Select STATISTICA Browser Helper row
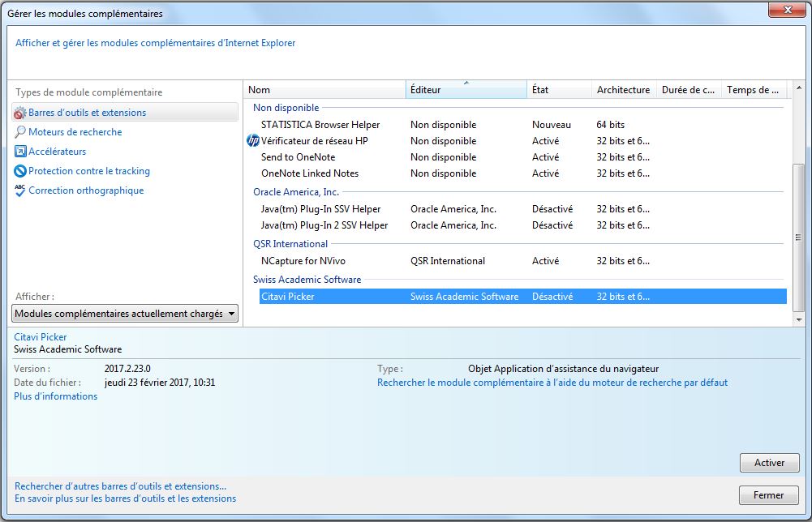 (x=523, y=125)
